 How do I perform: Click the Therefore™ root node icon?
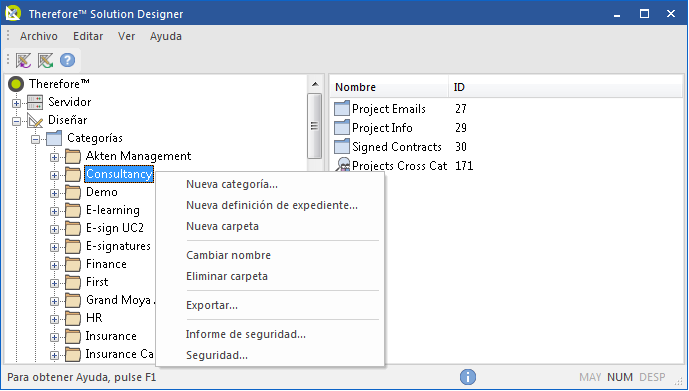tap(16, 83)
